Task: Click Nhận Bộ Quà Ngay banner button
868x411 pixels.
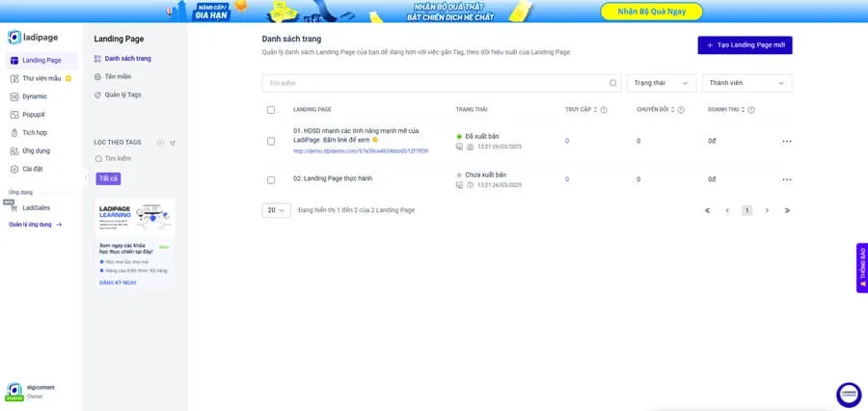Action: 652,11
